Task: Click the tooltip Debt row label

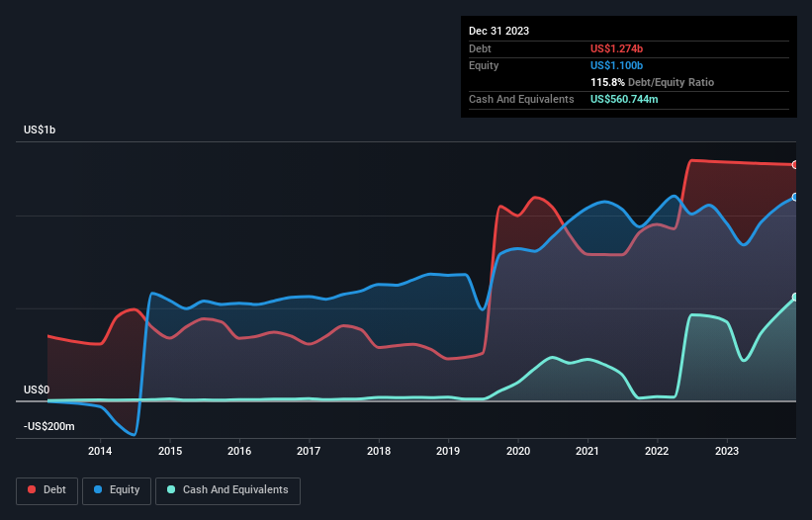Action: [x=480, y=48]
